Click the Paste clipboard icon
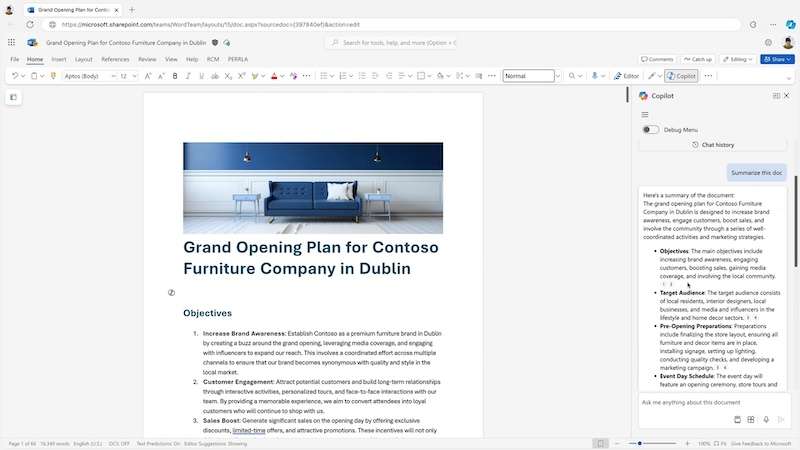This screenshot has height=450, width=800. coord(34,76)
